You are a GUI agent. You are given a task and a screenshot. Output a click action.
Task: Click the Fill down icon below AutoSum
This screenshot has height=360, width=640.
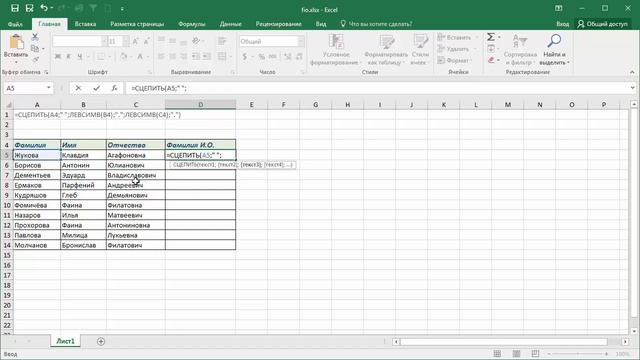[491, 49]
